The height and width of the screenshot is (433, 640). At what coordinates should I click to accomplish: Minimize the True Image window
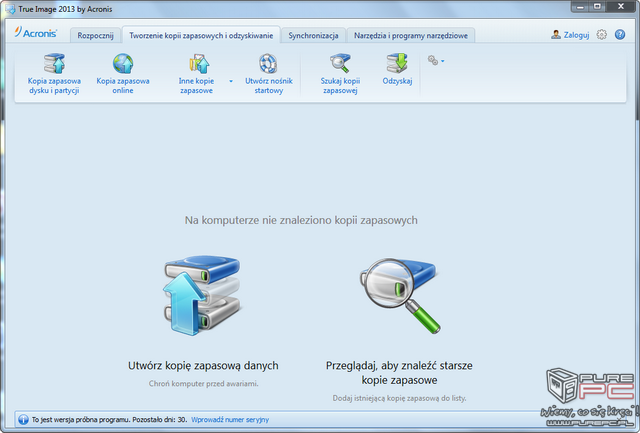tap(580, 7)
